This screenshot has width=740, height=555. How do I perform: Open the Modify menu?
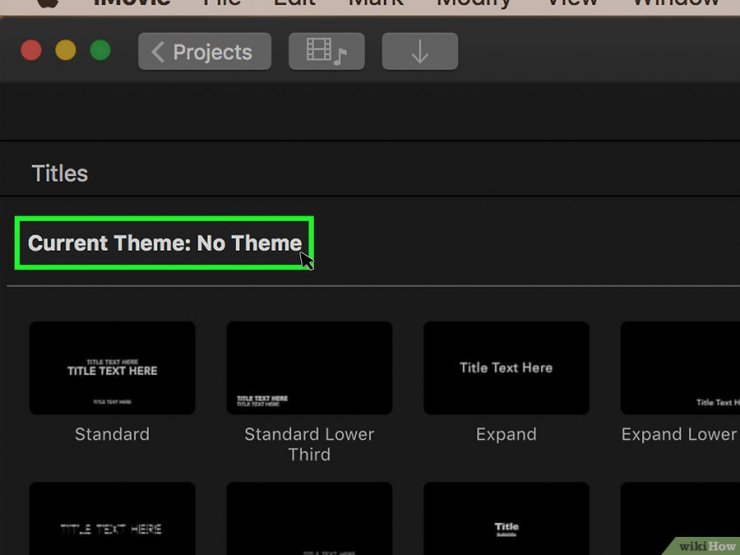click(474, 4)
